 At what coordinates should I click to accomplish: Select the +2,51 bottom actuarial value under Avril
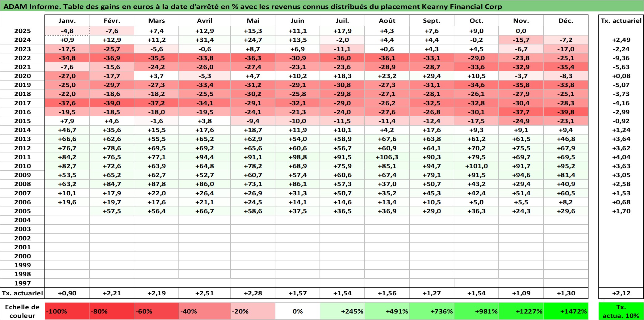(205, 293)
